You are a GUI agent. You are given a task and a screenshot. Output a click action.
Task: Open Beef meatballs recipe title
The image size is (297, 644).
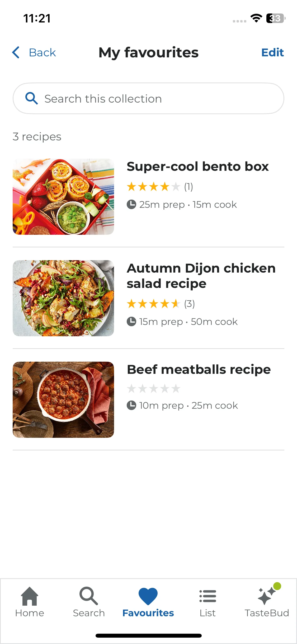[x=199, y=370]
